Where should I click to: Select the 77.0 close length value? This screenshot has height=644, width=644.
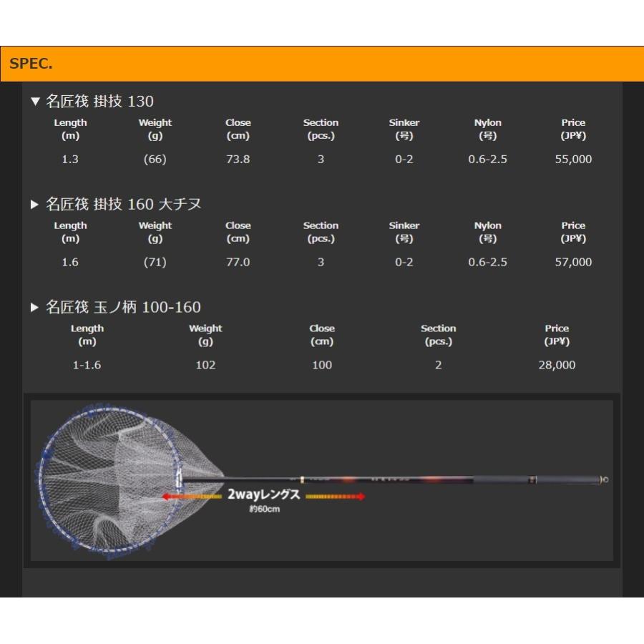(238, 263)
